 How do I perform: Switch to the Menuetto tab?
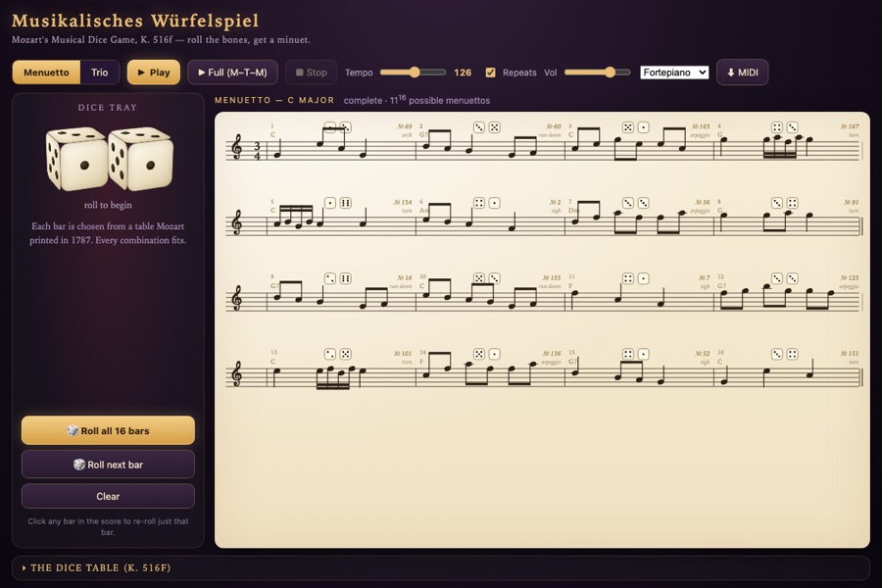47,72
